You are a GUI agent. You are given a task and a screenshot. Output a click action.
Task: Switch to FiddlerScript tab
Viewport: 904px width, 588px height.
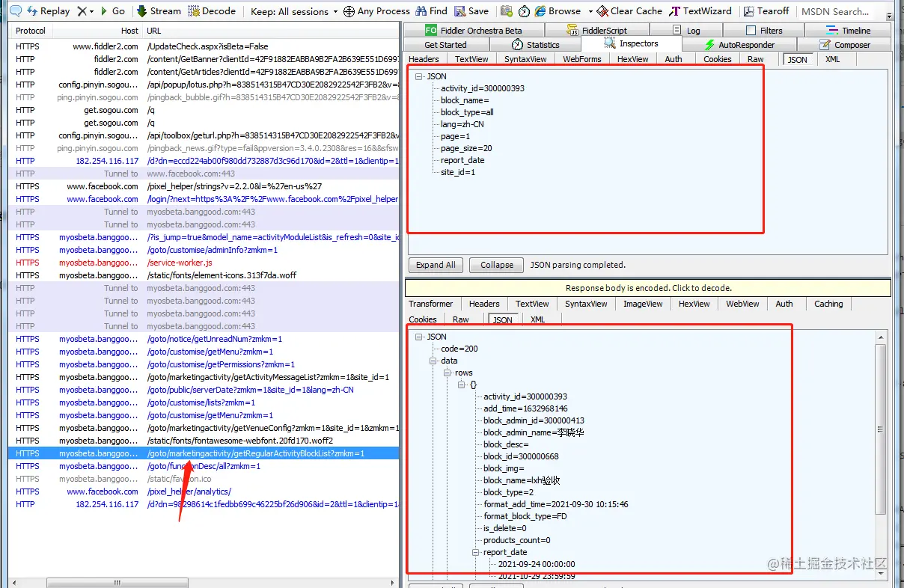(596, 30)
